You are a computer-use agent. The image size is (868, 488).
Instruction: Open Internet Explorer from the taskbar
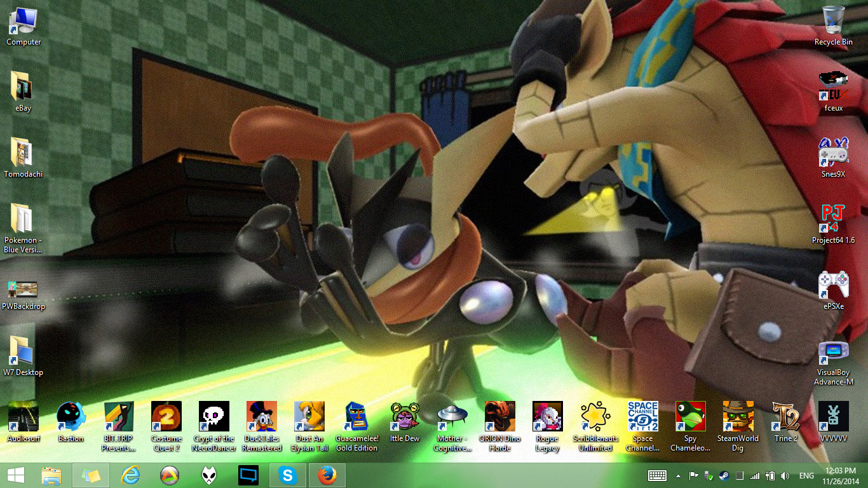tap(130, 475)
